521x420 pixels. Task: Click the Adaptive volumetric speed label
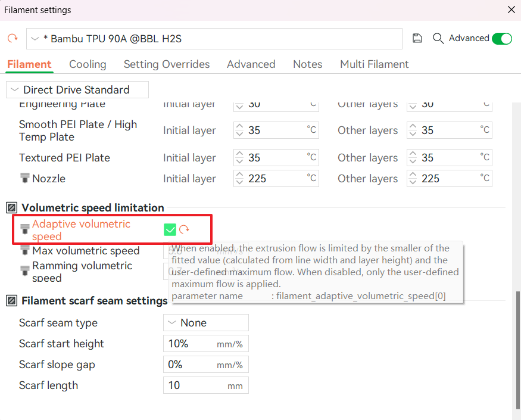(x=81, y=230)
